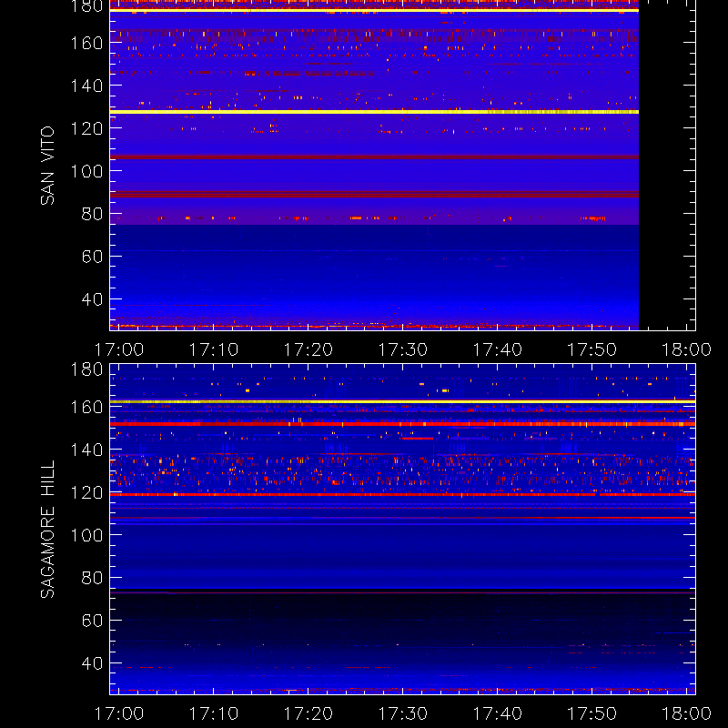
Task: Pick Sagamore Hill plot's 160 frequency label
Action: [86, 407]
